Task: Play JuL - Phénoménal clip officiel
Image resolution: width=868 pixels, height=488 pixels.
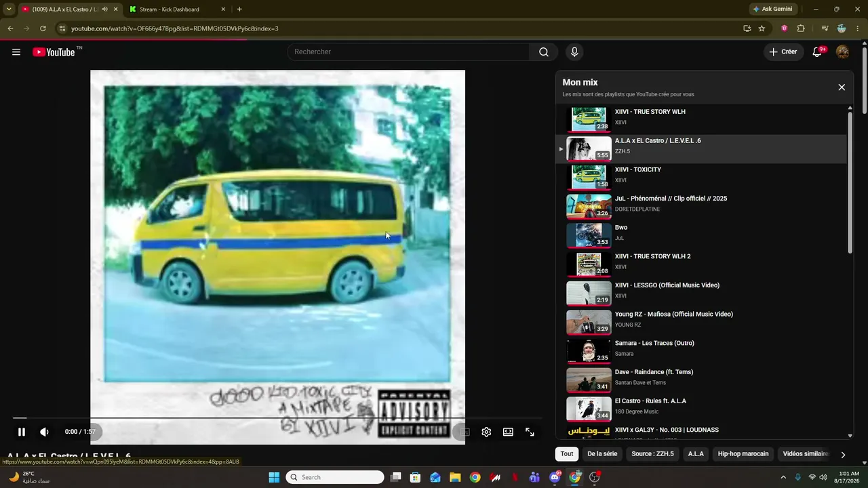Action: click(x=701, y=207)
